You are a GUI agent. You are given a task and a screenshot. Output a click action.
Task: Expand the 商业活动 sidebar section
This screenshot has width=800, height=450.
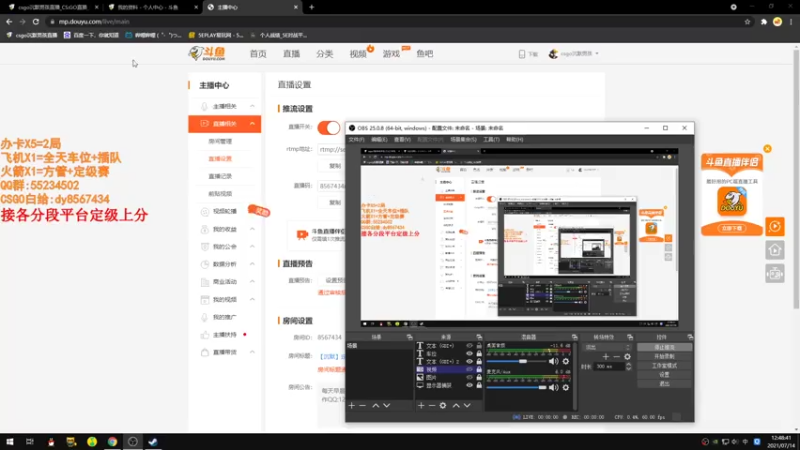coord(252,282)
